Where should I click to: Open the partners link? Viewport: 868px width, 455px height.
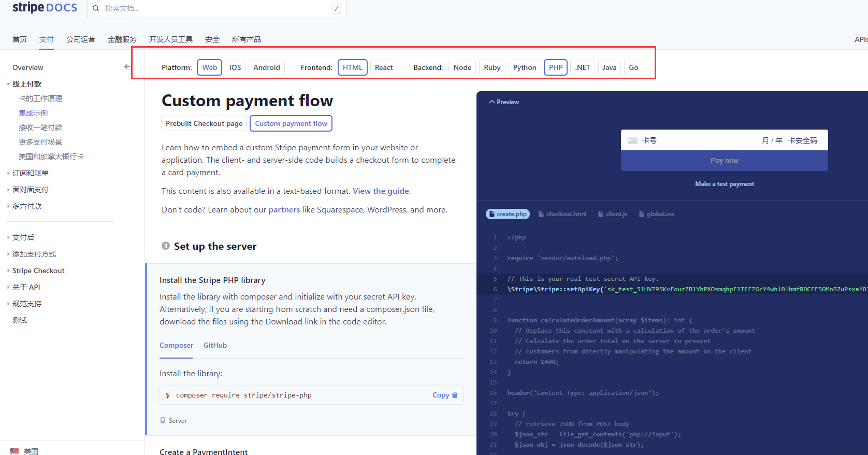click(x=284, y=209)
